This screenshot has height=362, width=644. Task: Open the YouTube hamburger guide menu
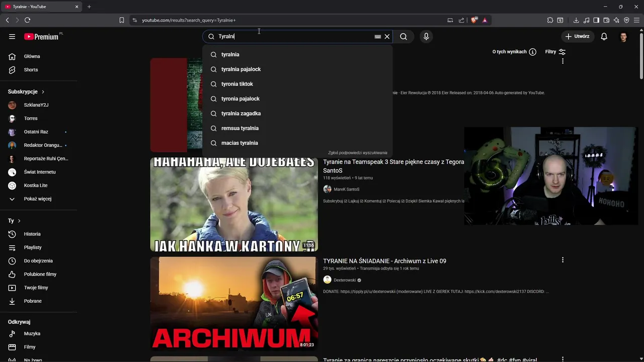pyautogui.click(x=12, y=36)
